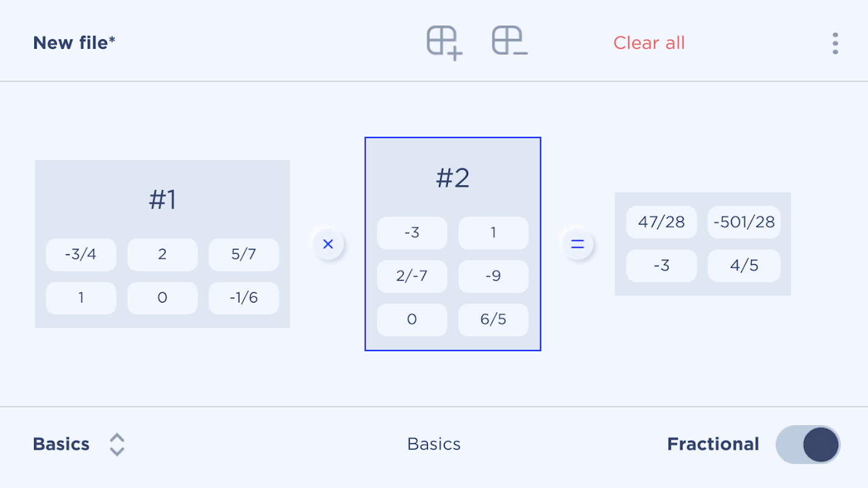Screen dimensions: 868x488
Task: Click the equals sign button
Action: (577, 245)
